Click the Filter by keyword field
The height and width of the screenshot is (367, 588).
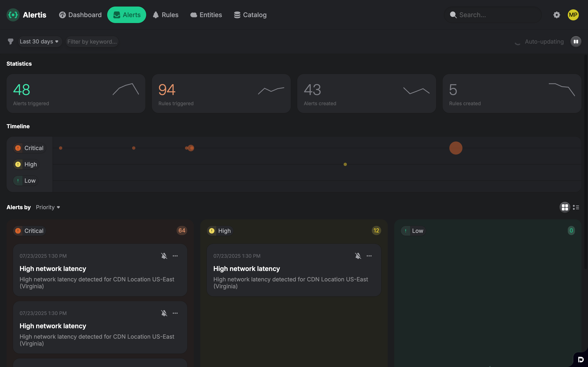92,42
